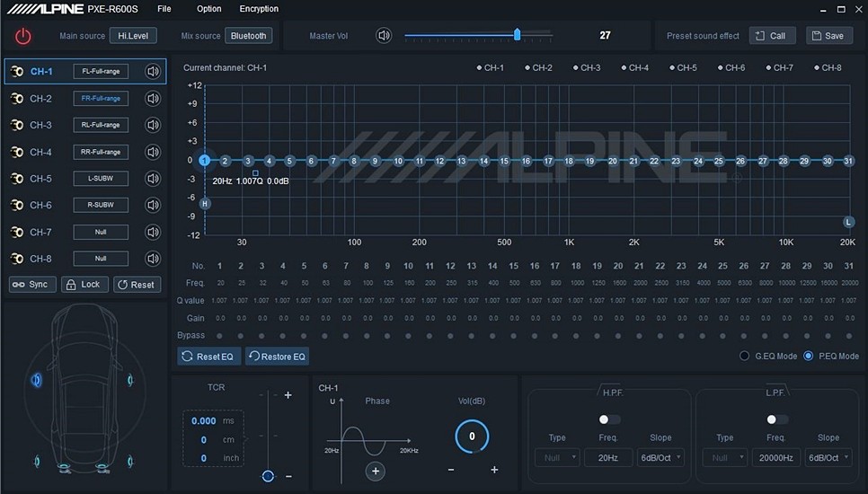
Task: Select the high-pass H marker on graph
Action: pyautogui.click(x=205, y=204)
